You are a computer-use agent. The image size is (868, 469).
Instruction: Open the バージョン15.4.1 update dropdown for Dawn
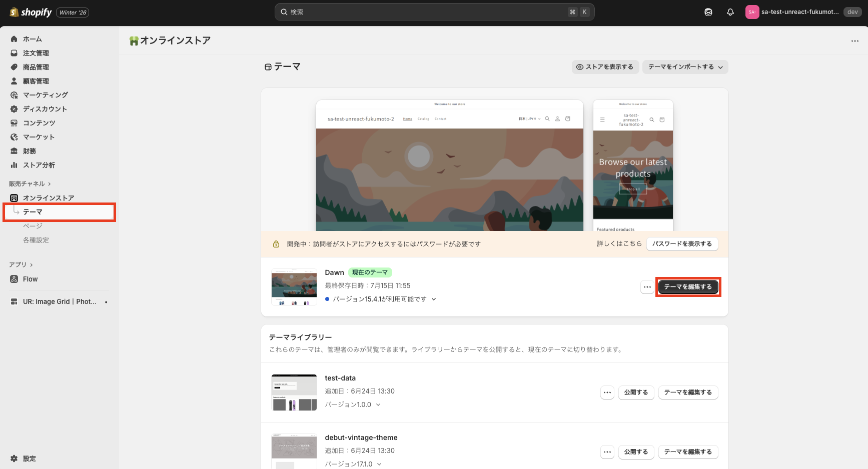pyautogui.click(x=381, y=299)
